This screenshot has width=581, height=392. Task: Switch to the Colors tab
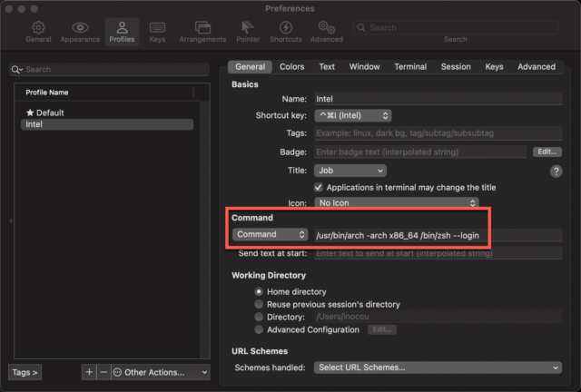point(291,66)
